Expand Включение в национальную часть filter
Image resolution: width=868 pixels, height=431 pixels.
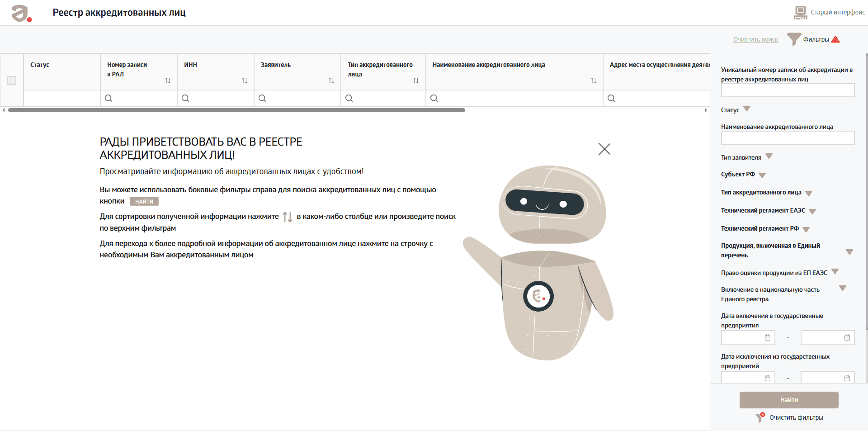(x=843, y=288)
